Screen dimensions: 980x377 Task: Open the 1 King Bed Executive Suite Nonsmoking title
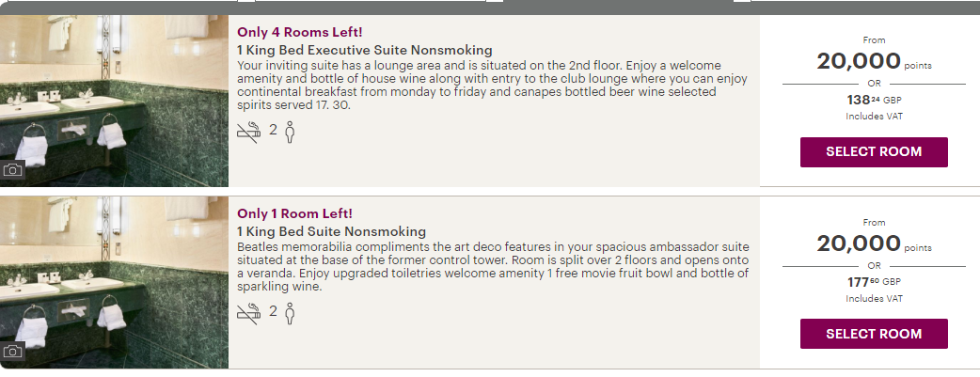tap(365, 50)
